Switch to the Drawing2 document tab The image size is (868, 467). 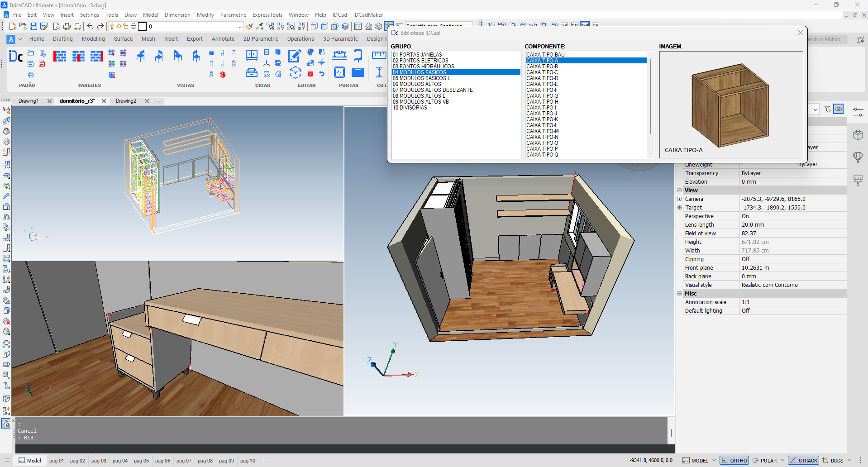point(126,101)
